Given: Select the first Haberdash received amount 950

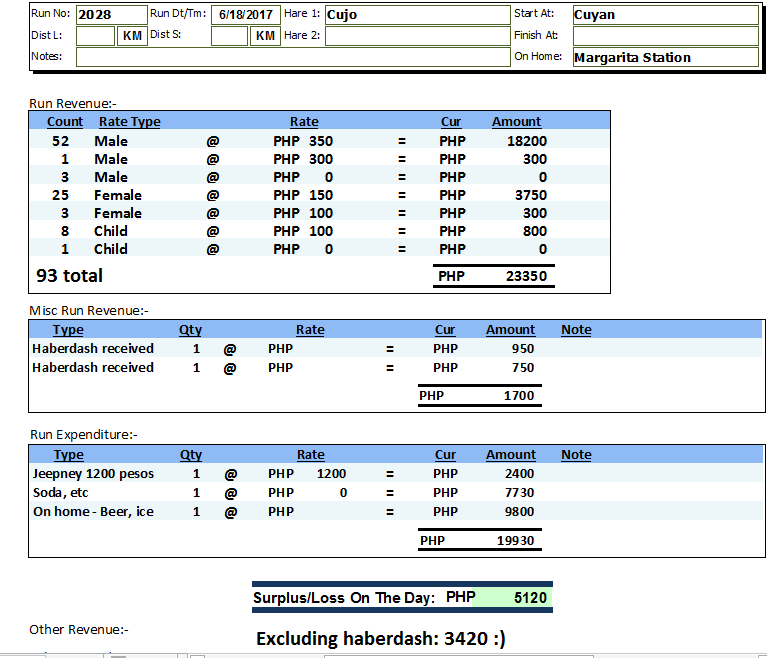Looking at the screenshot, I should pyautogui.click(x=523, y=349).
